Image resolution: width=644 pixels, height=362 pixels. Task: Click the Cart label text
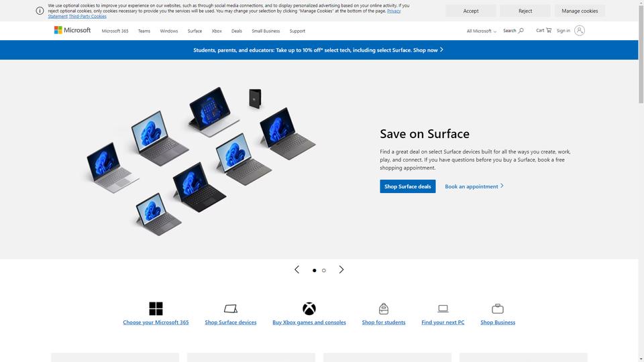[539, 30]
